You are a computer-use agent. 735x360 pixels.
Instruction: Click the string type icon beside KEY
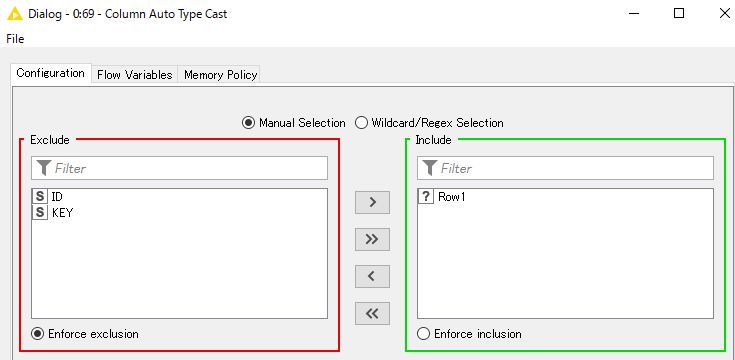click(x=40, y=212)
